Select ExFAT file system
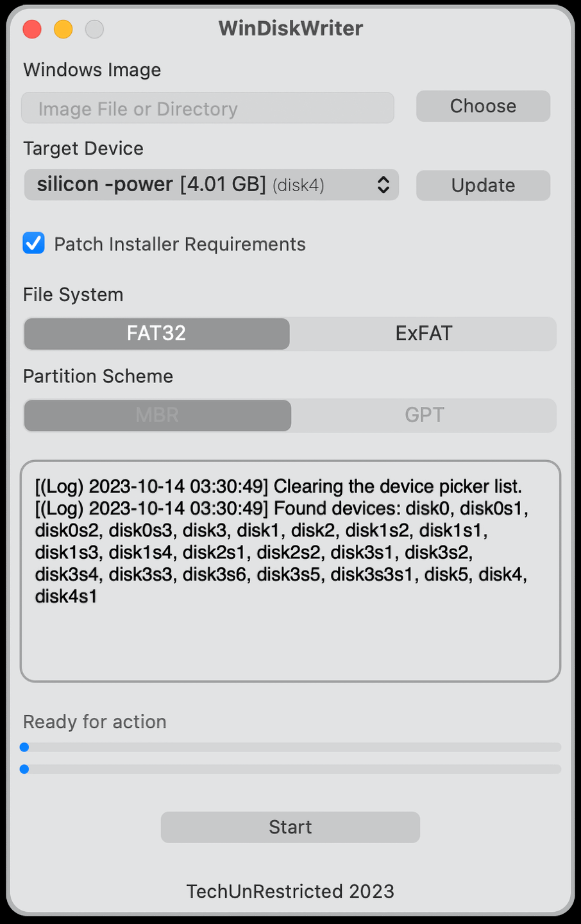The width and height of the screenshot is (581, 924). [423, 334]
